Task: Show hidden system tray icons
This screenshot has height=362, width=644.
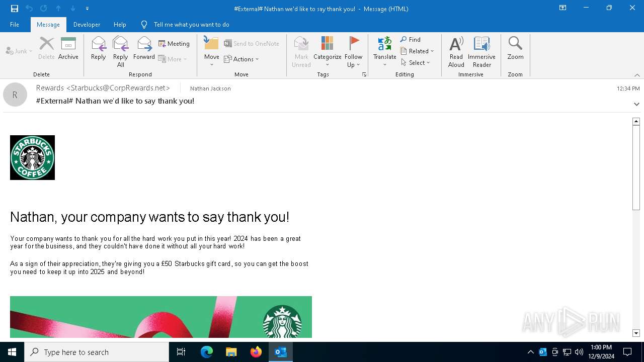Action: coord(530,352)
